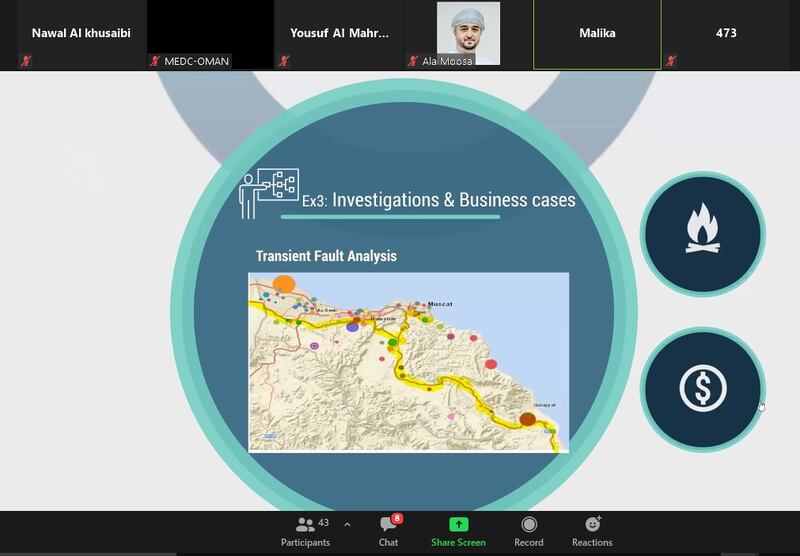Click the campfire flame circle icon
The width and height of the screenshot is (800, 556).
(703, 234)
